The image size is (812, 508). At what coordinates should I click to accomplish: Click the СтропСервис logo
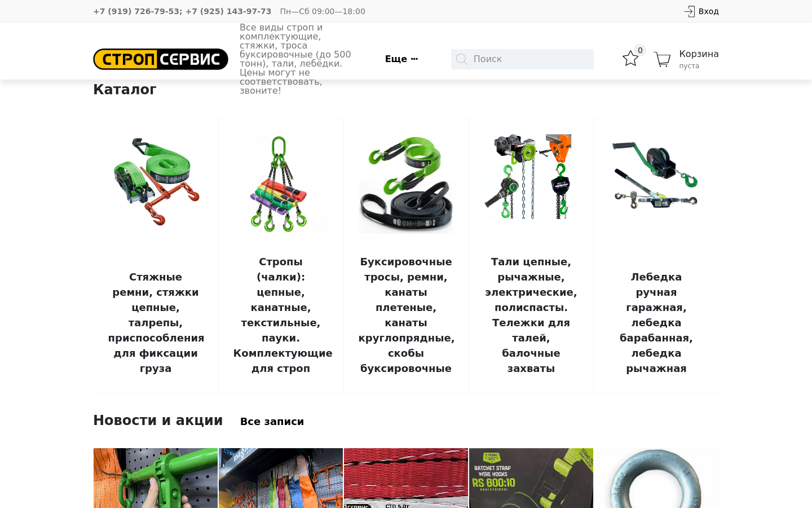pos(161,59)
